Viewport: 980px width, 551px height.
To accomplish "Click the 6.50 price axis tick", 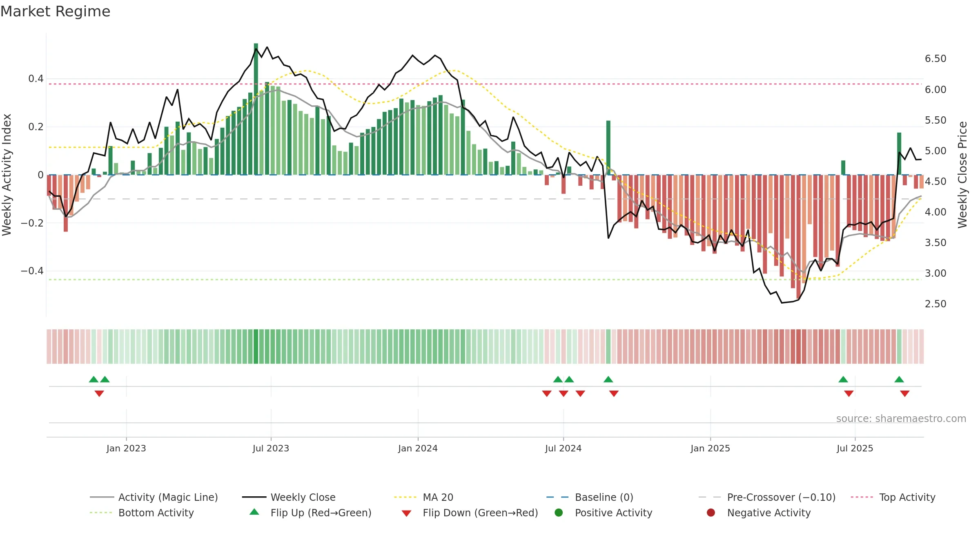I will [x=935, y=59].
